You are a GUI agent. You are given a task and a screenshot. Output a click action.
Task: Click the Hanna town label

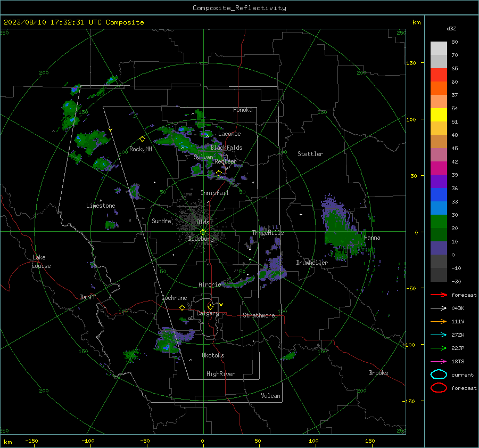tap(372, 238)
